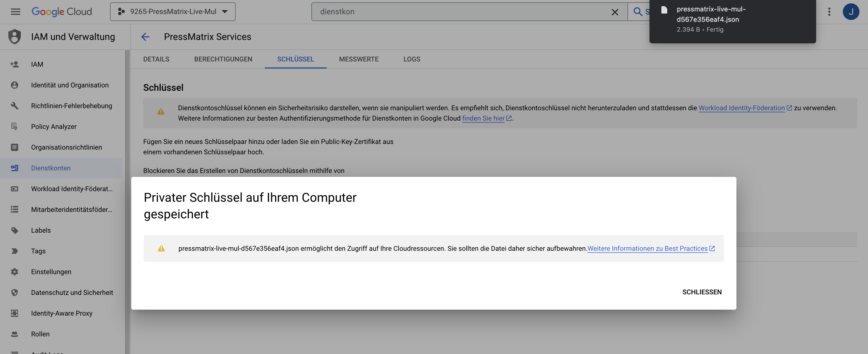Click the search magnifier icon
The image size is (868, 354).
tap(638, 12)
